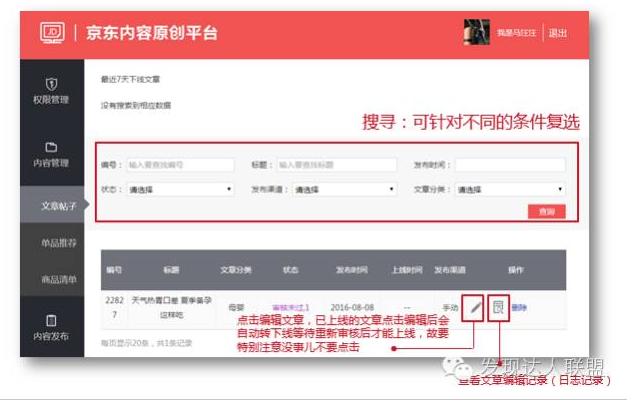This screenshot has width=634, height=401.
Task: Click the red 查询 search button
Action: (546, 211)
